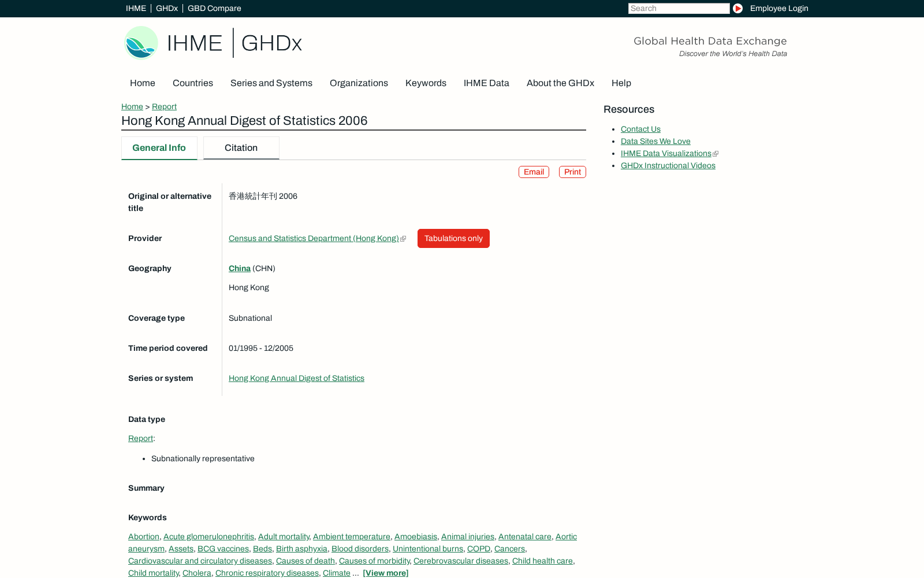This screenshot has width=924, height=578.
Task: Click the IHME leaf logo icon
Action: point(141,43)
